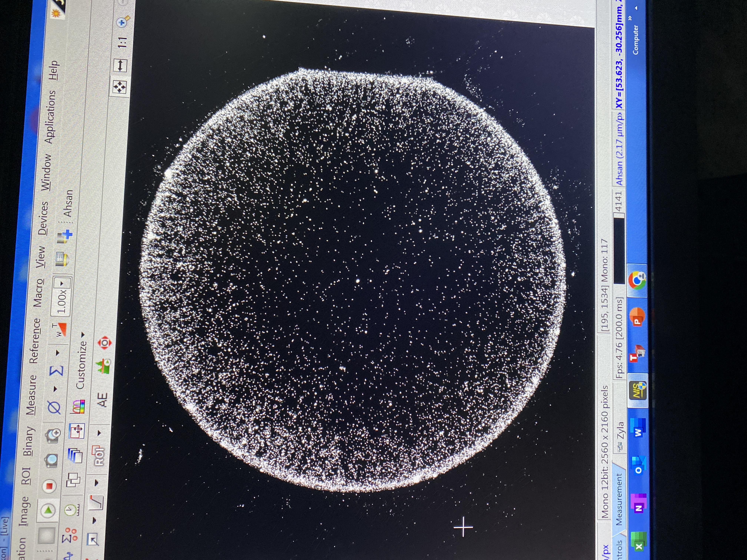Viewport: 747px width, 560px height.
Task: Click the NIS-Elements taskbar icon
Action: [638, 391]
